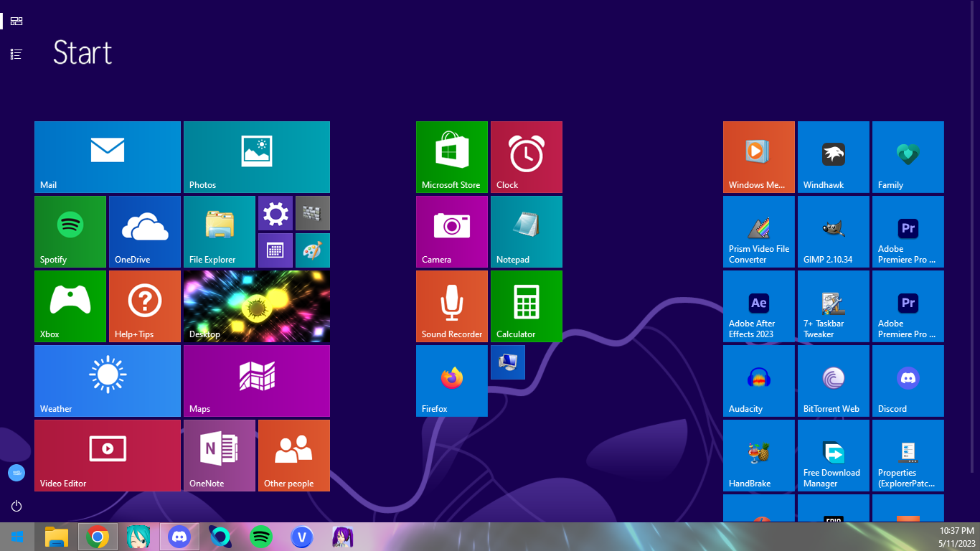The image size is (980, 551).
Task: Open the Adobe Premiere Pro tile beside GIMP
Action: point(908,232)
